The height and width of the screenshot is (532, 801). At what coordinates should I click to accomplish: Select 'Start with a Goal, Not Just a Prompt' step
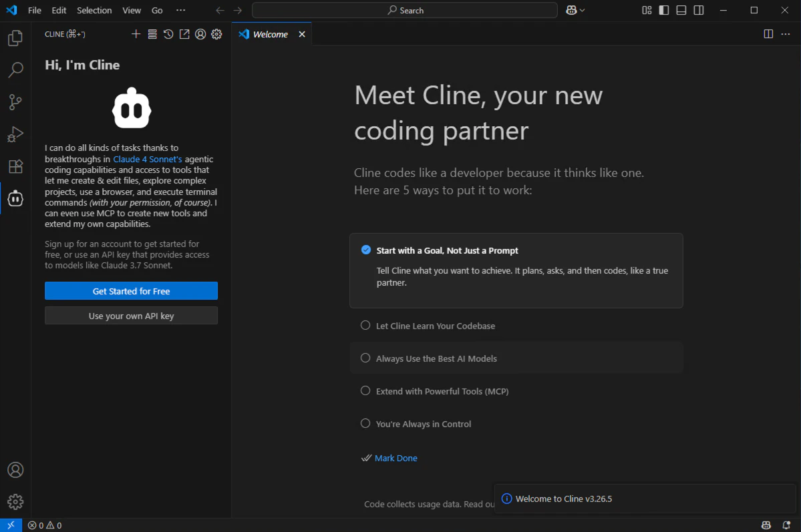click(x=516, y=270)
